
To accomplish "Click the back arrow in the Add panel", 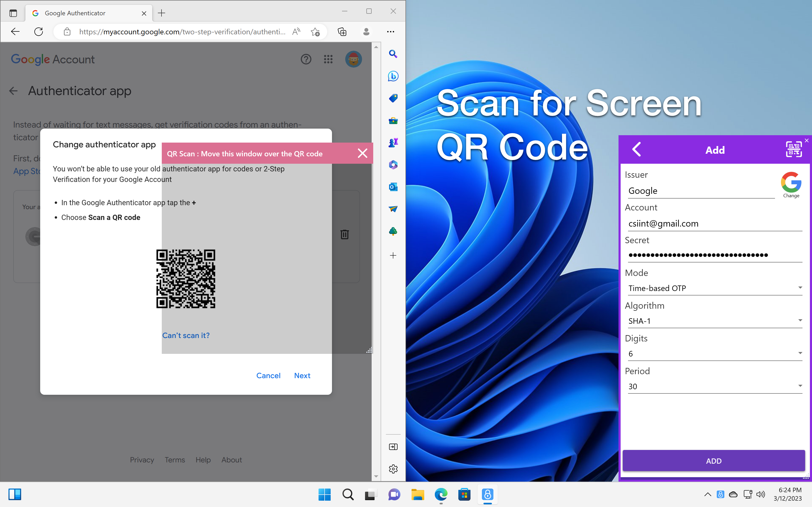I will [x=636, y=149].
